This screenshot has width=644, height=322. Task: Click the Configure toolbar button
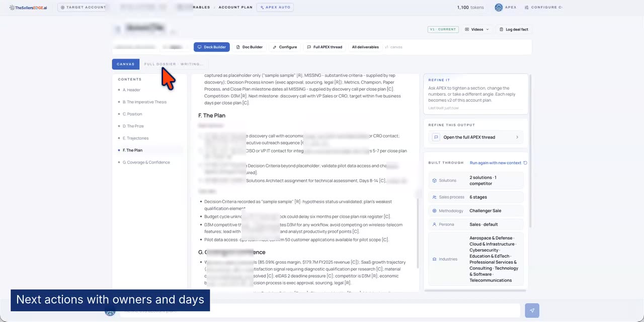tap(285, 47)
